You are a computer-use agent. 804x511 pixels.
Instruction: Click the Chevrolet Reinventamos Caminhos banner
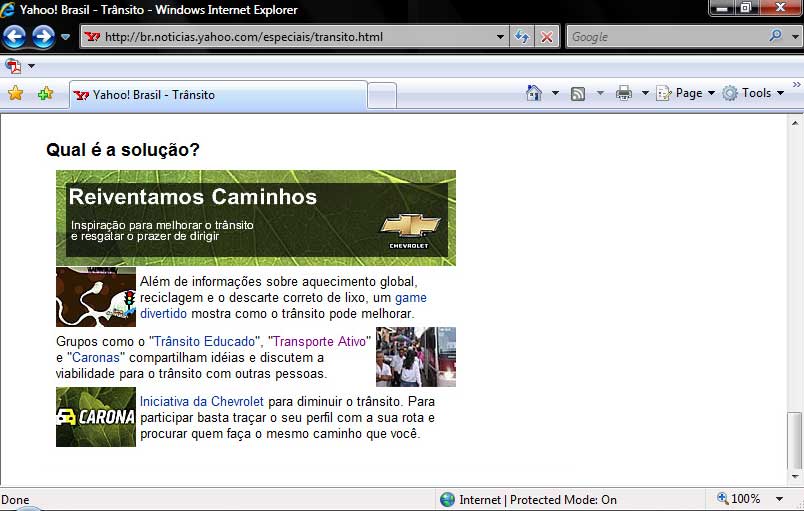255,217
